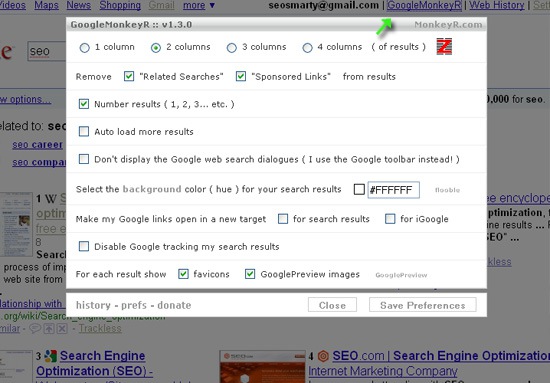Viewport: 550px width, 383px height.
Task: Check Disable Google tracking my search results
Action: tap(84, 246)
